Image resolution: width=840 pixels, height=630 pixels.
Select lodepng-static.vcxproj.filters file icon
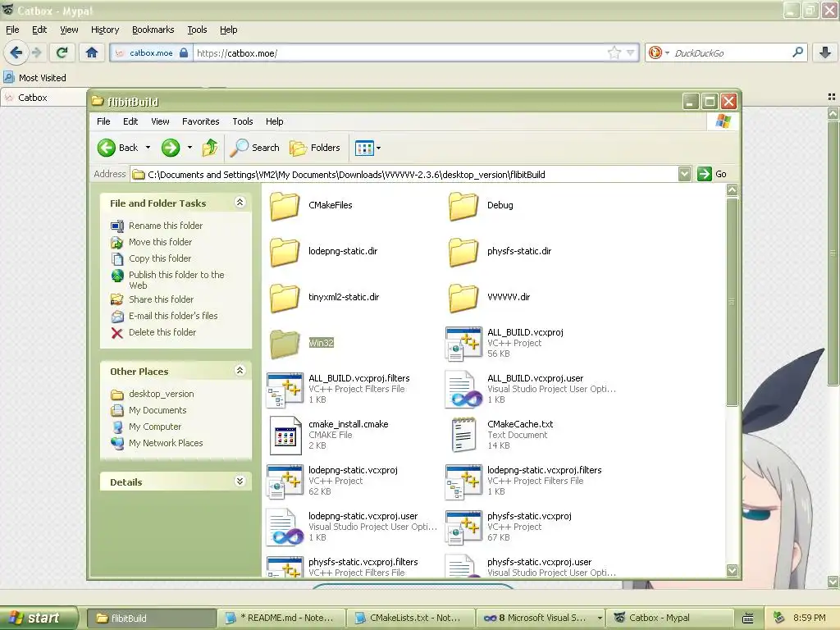[x=463, y=482]
